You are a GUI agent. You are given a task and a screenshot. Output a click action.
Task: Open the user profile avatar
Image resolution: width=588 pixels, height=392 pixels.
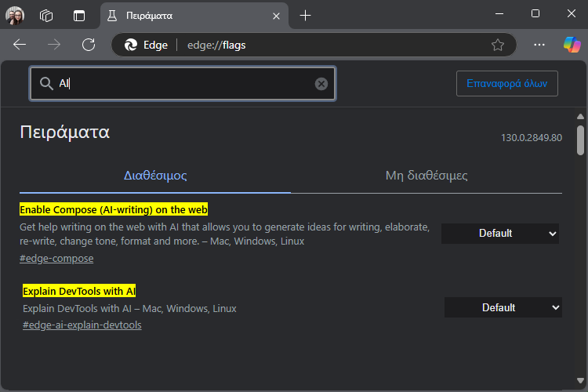tap(15, 16)
